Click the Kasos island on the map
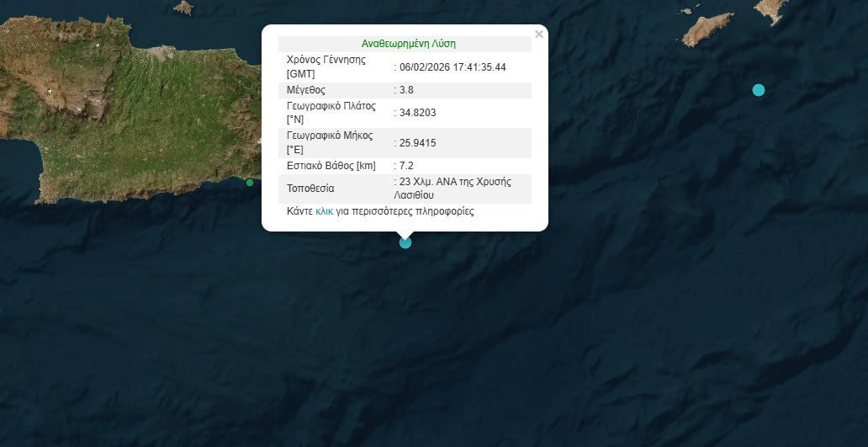This screenshot has width=868, height=447. [x=708, y=29]
